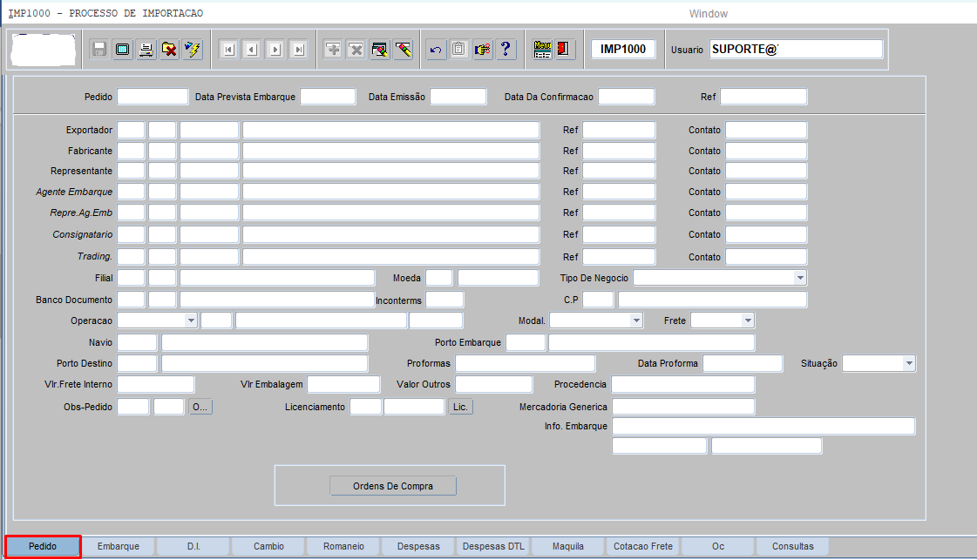This screenshot has height=560, width=977.
Task: Navigate to the next record
Action: click(x=275, y=50)
